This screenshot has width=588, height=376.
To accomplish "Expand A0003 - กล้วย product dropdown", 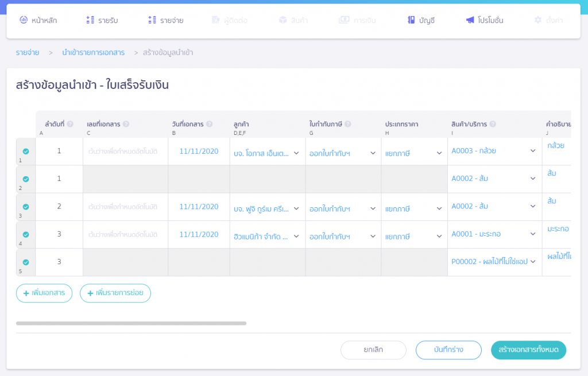I will tap(494, 151).
